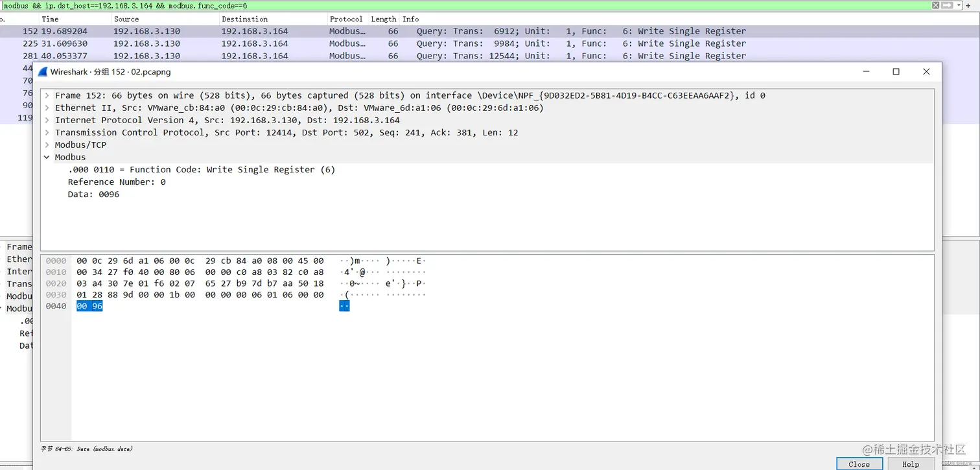The image size is (980, 470).
Task: Expand the Ethernet II tree node
Action: pos(47,108)
